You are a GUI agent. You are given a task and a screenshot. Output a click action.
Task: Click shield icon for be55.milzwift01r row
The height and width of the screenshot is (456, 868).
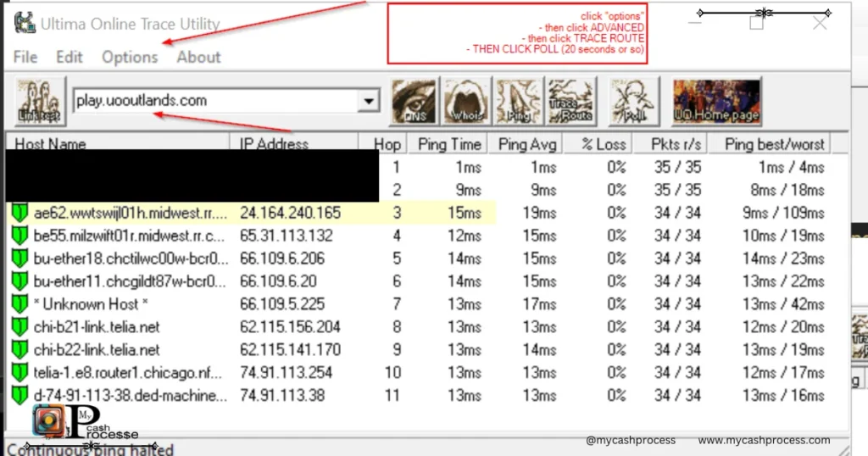tap(20, 236)
